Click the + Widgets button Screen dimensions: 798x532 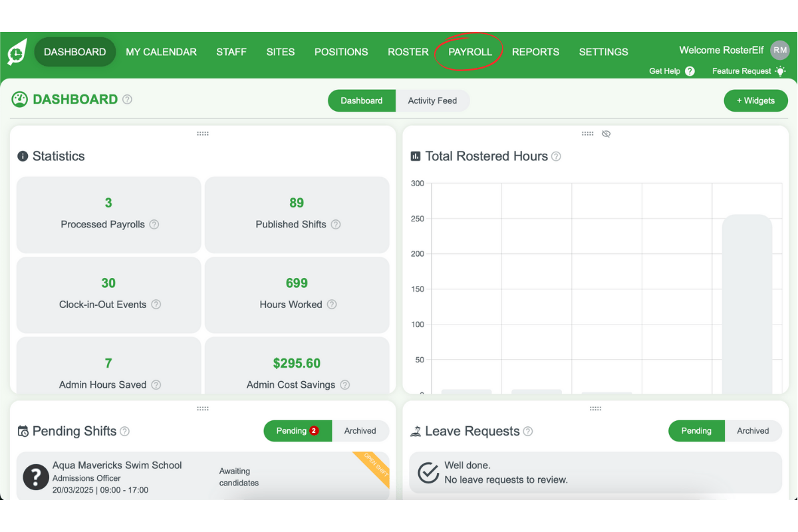click(755, 100)
